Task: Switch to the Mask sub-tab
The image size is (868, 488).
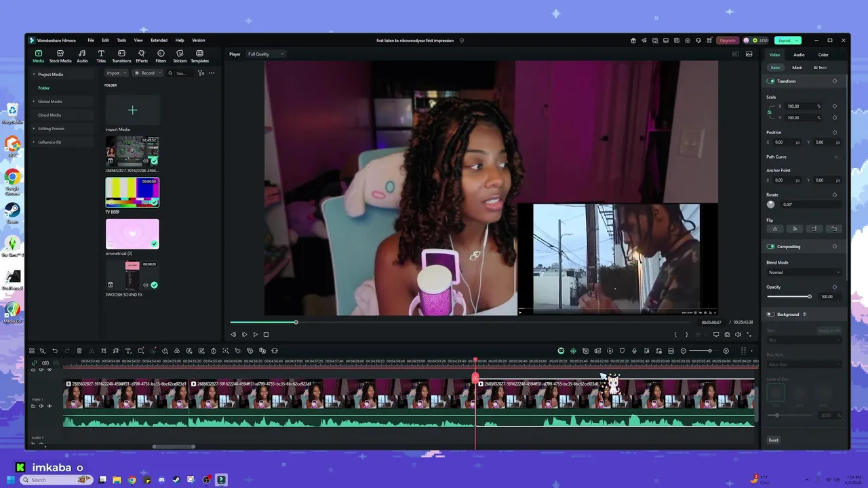Action: (797, 68)
